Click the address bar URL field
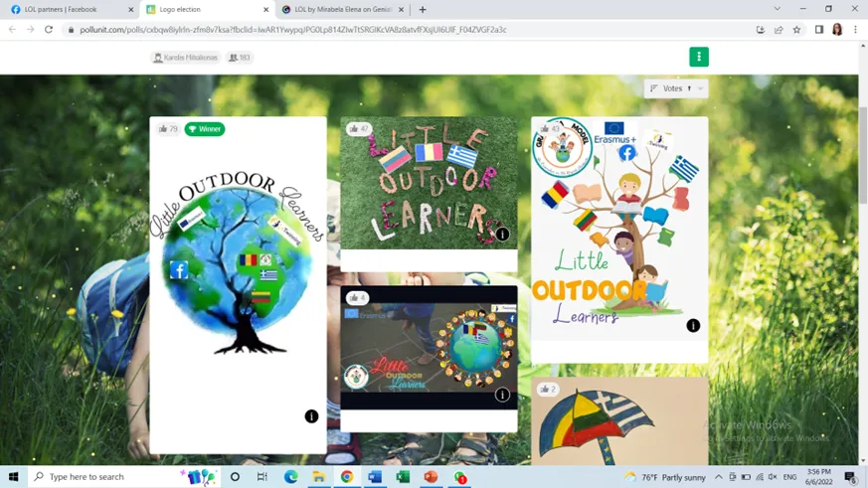Viewport: 868px width, 488px height. 398,30
